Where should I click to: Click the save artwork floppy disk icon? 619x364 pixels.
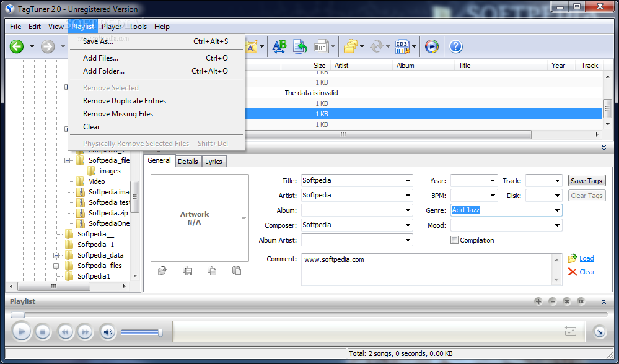pyautogui.click(x=187, y=271)
